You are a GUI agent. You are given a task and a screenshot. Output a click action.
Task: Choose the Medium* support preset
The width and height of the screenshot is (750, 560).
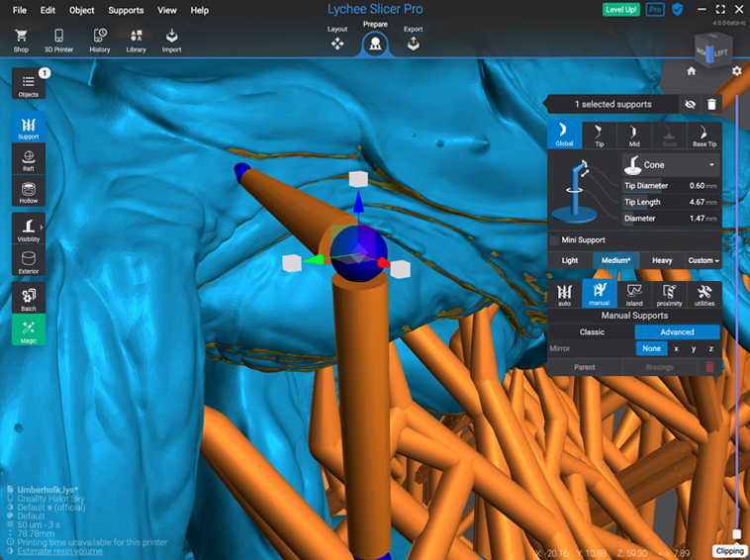point(616,260)
